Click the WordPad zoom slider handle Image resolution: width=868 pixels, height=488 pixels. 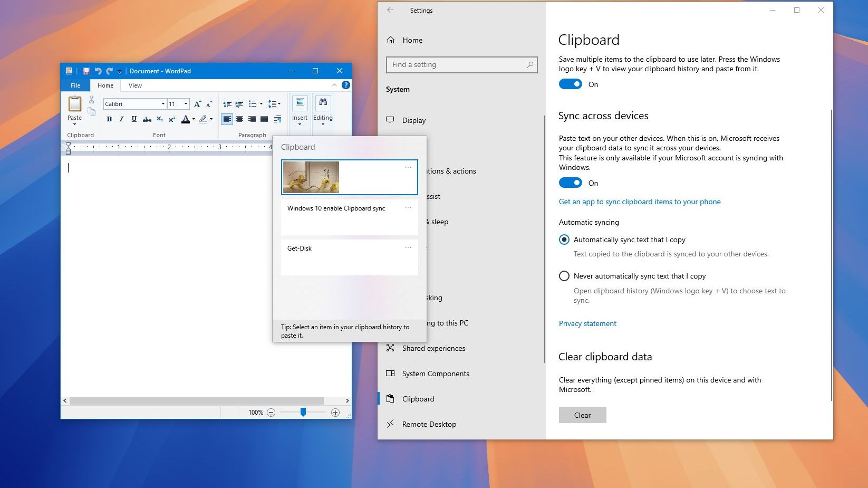(x=303, y=412)
